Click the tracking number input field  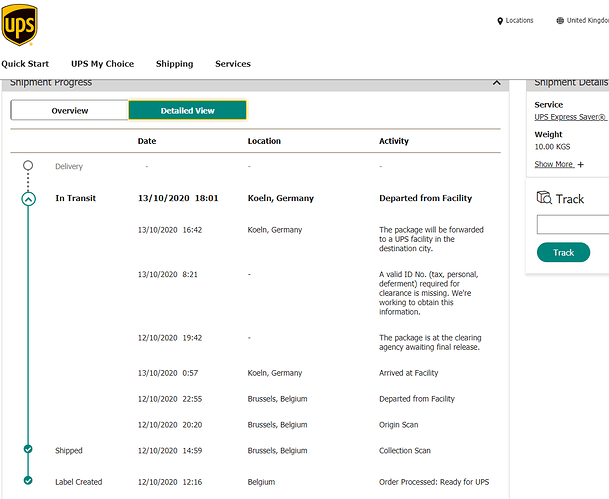573,224
